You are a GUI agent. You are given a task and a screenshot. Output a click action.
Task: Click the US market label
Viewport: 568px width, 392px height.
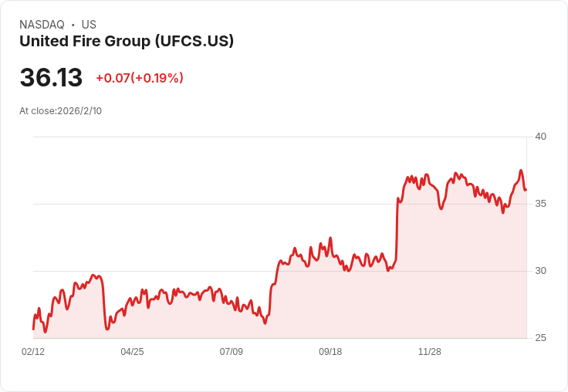(x=89, y=25)
